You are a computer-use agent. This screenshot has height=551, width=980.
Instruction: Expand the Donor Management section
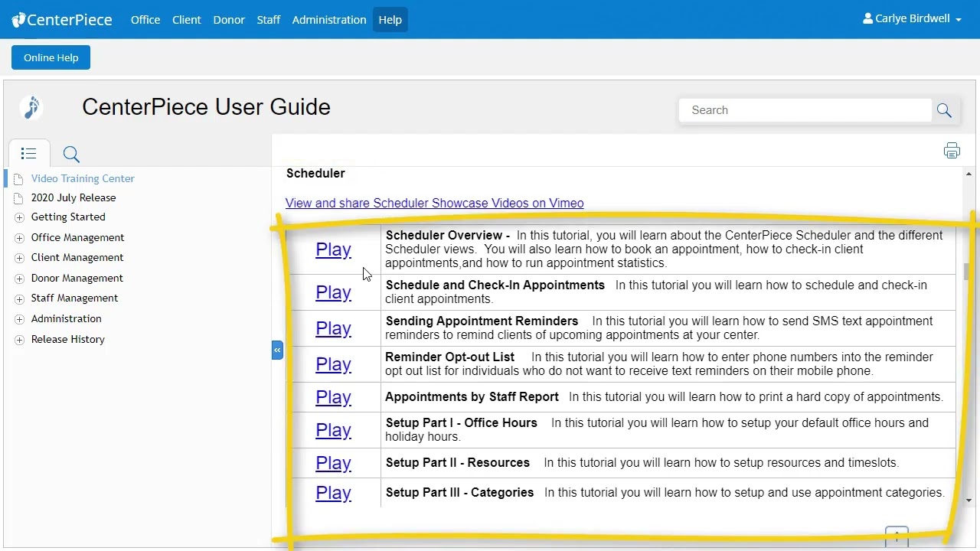pos(19,279)
